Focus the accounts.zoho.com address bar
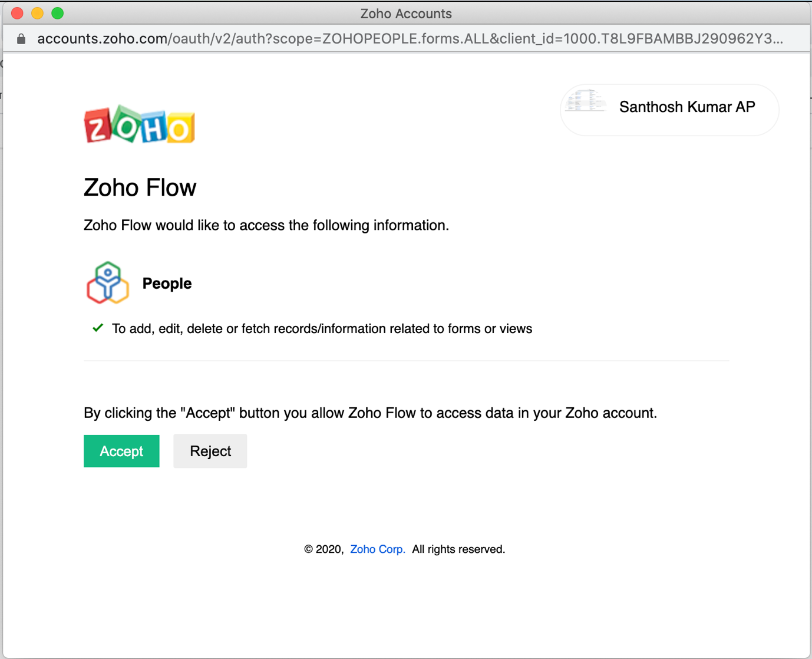Viewport: 812px width, 659px height. pos(410,39)
